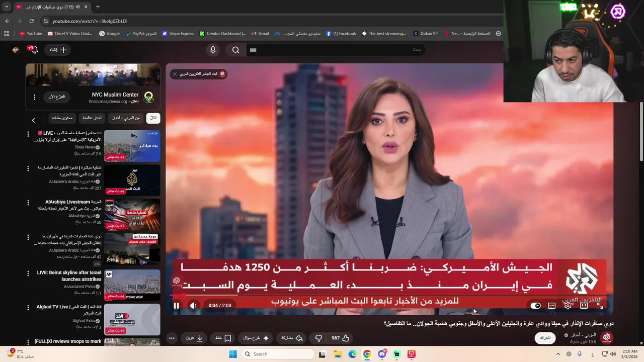Screen dimensions: 644x362
Task: Download the video using تنزيل button
Action: [x=194, y=338]
